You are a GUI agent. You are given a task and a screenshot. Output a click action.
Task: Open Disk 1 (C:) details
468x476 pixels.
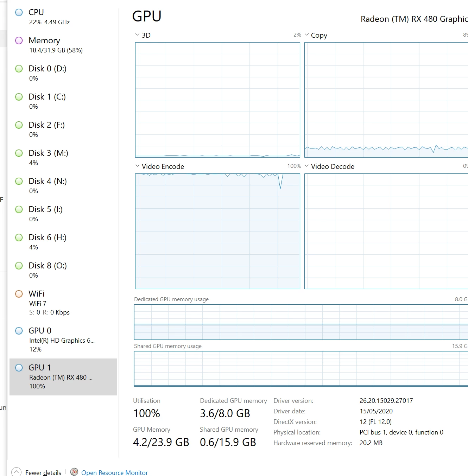[63, 101]
